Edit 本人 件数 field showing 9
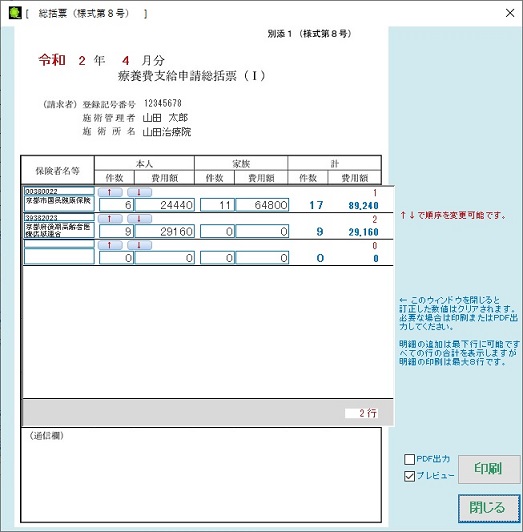The image size is (523, 532). 117,231
